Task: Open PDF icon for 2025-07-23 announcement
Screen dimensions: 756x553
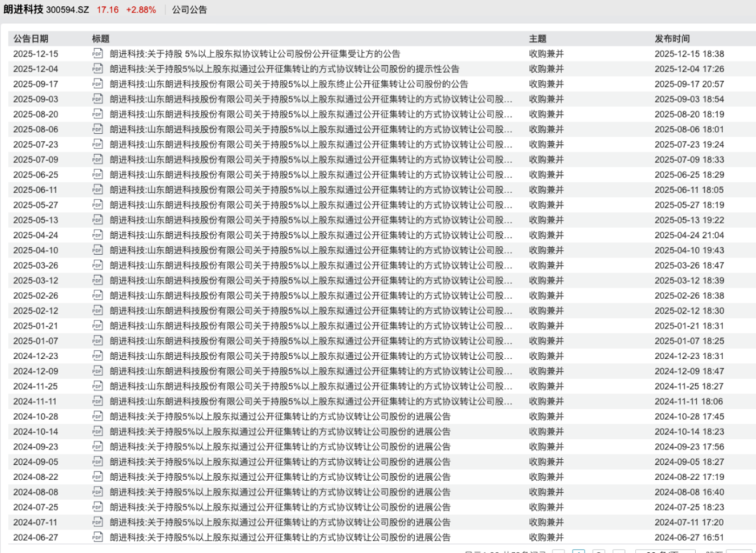Action: tap(97, 144)
